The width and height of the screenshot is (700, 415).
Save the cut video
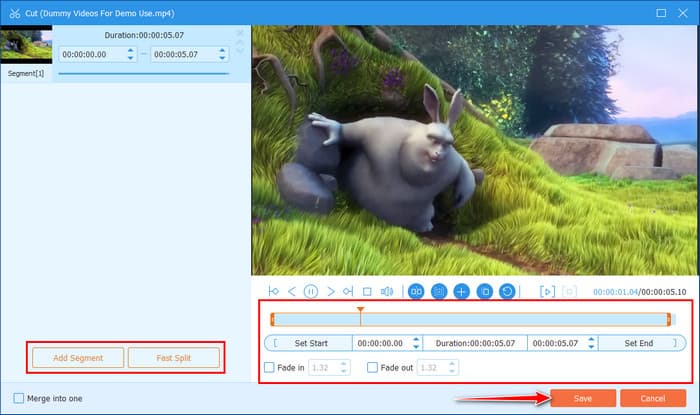[x=581, y=398]
